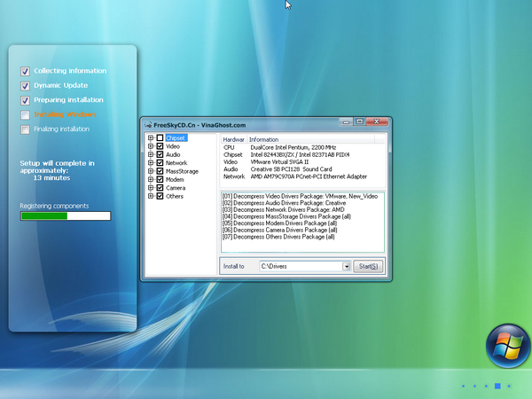Click log line [06] Decompress Camera Drivers

(x=280, y=230)
